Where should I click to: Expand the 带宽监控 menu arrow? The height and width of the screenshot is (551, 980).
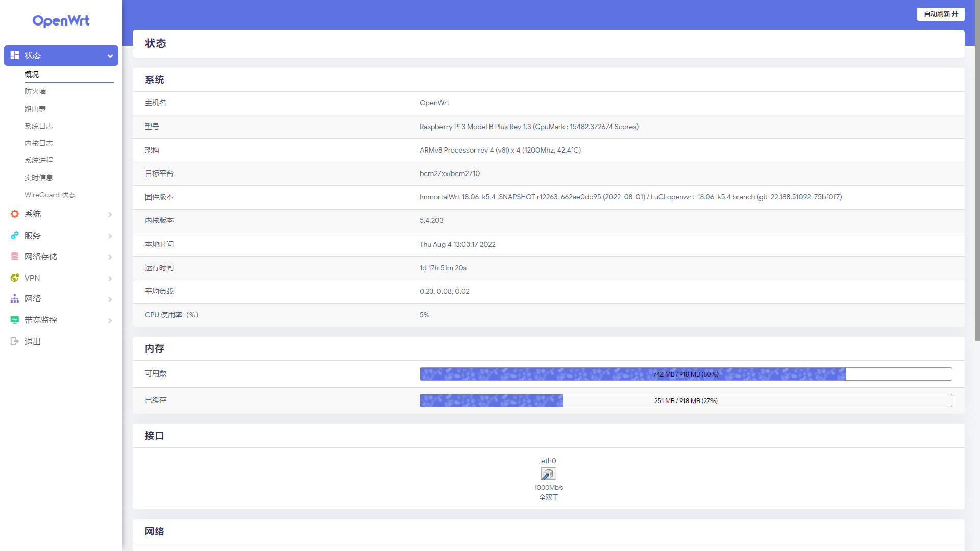tap(110, 320)
